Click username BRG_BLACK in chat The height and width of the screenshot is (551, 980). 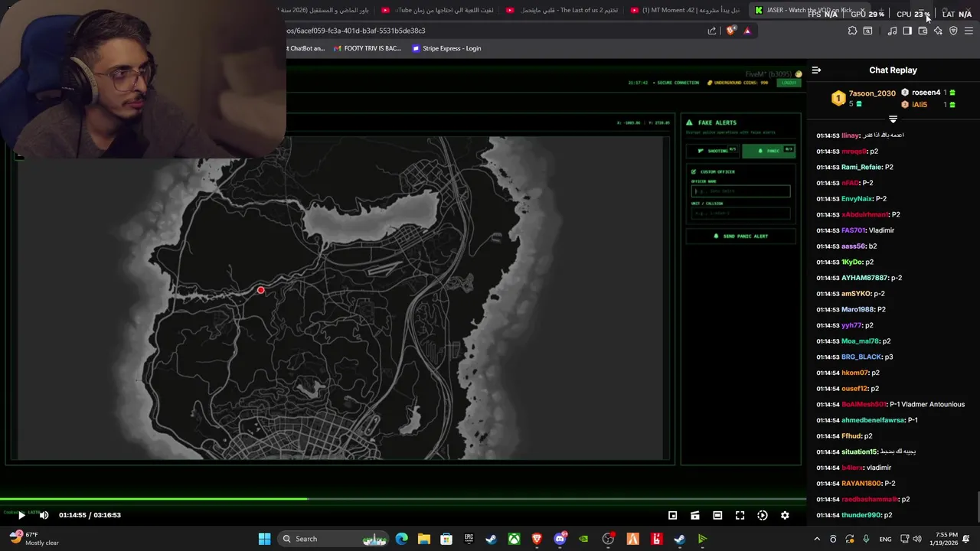point(861,357)
